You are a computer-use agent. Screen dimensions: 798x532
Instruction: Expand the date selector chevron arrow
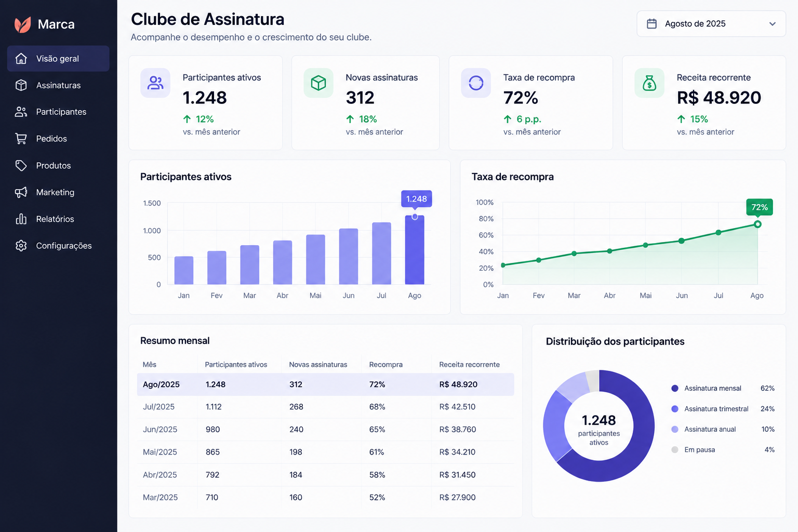(773, 24)
